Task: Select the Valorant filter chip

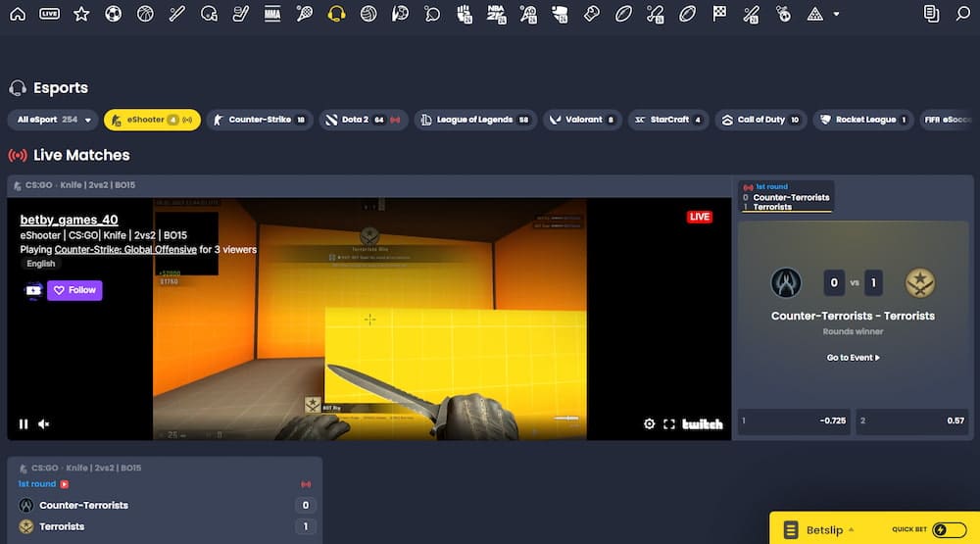Action: [x=582, y=120]
